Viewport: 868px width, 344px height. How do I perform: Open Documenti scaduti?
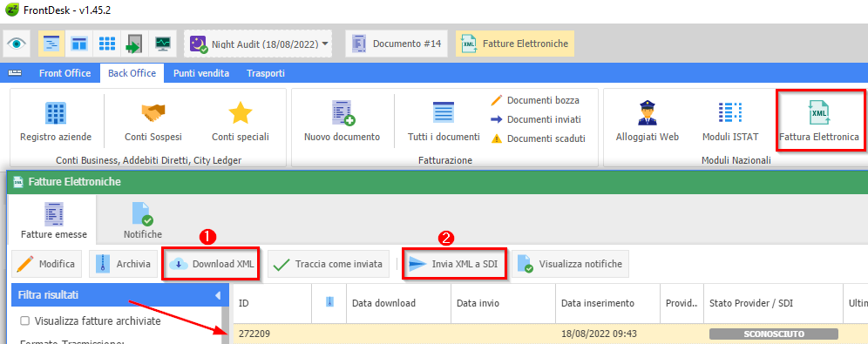click(x=538, y=138)
